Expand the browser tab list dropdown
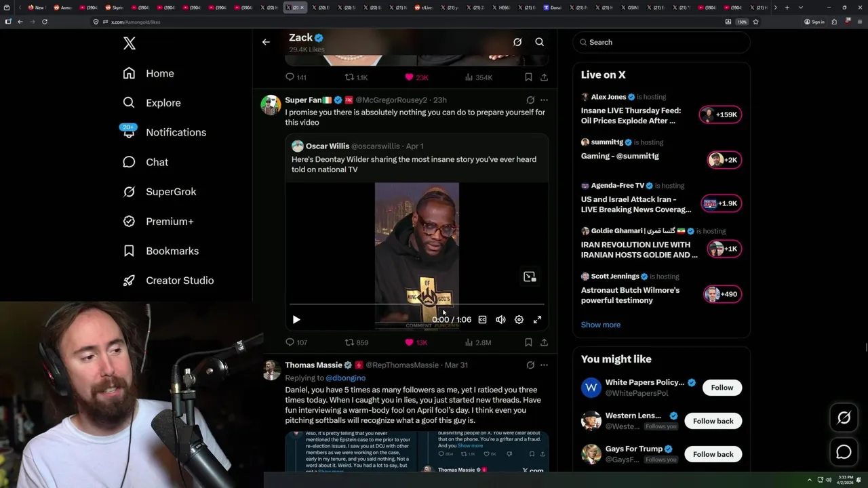The width and height of the screenshot is (868, 488). 801,7
